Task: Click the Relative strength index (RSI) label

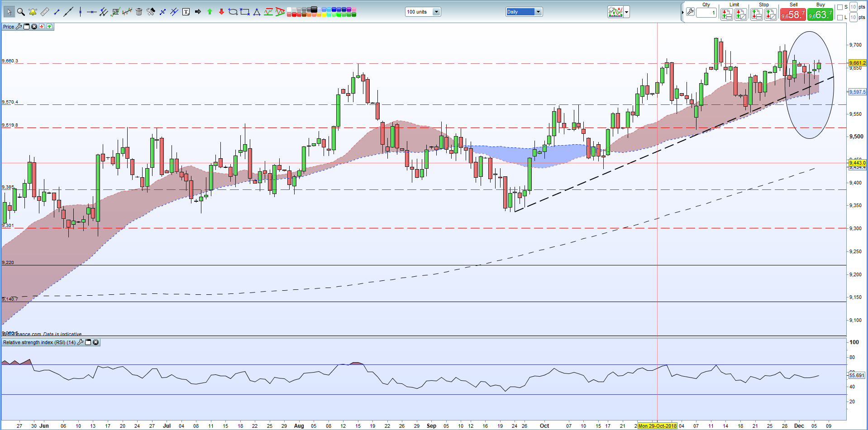Action: [39, 342]
